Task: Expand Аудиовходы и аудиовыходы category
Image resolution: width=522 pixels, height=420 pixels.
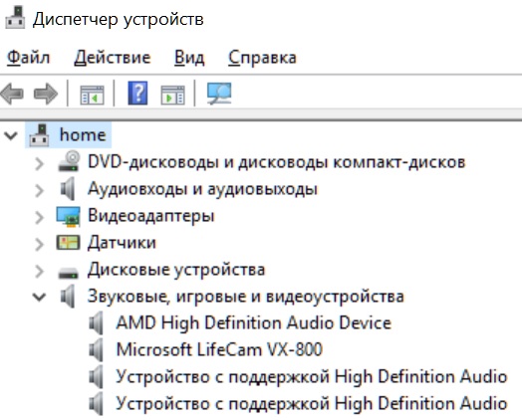Action: click(x=39, y=190)
